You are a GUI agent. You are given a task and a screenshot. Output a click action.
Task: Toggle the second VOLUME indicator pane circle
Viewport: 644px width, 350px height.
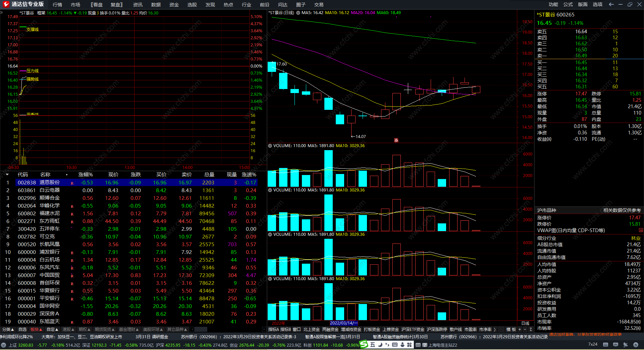tap(270, 190)
